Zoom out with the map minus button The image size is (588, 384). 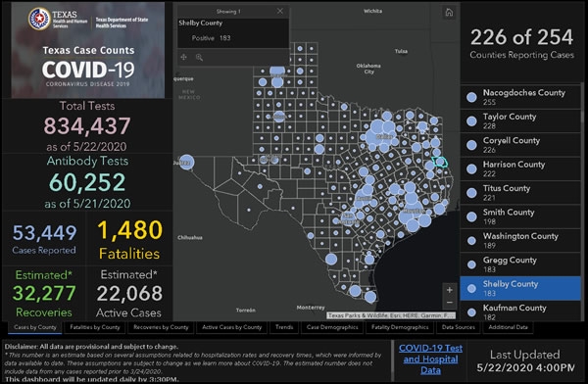click(450, 303)
